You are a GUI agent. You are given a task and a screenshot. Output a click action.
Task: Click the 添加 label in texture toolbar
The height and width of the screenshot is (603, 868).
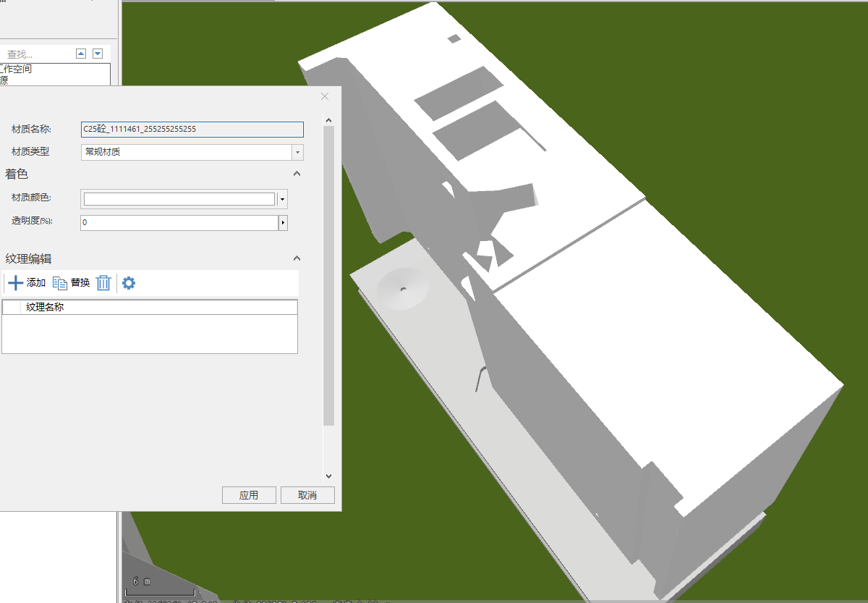tap(36, 283)
